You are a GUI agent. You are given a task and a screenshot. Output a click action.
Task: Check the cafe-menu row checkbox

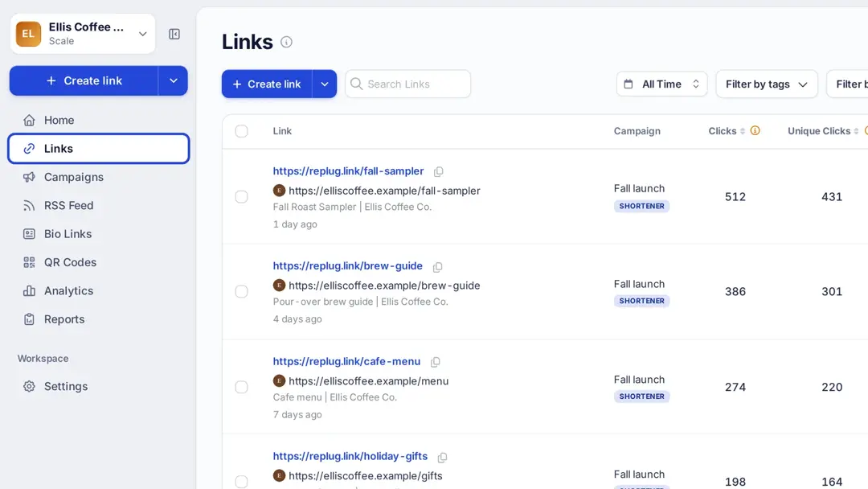(x=241, y=387)
